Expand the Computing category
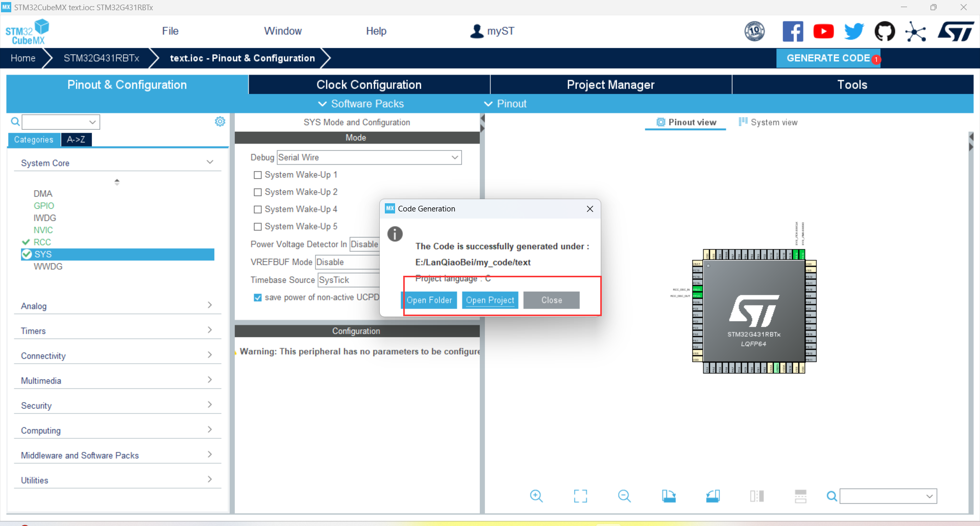980x526 pixels. click(x=117, y=431)
